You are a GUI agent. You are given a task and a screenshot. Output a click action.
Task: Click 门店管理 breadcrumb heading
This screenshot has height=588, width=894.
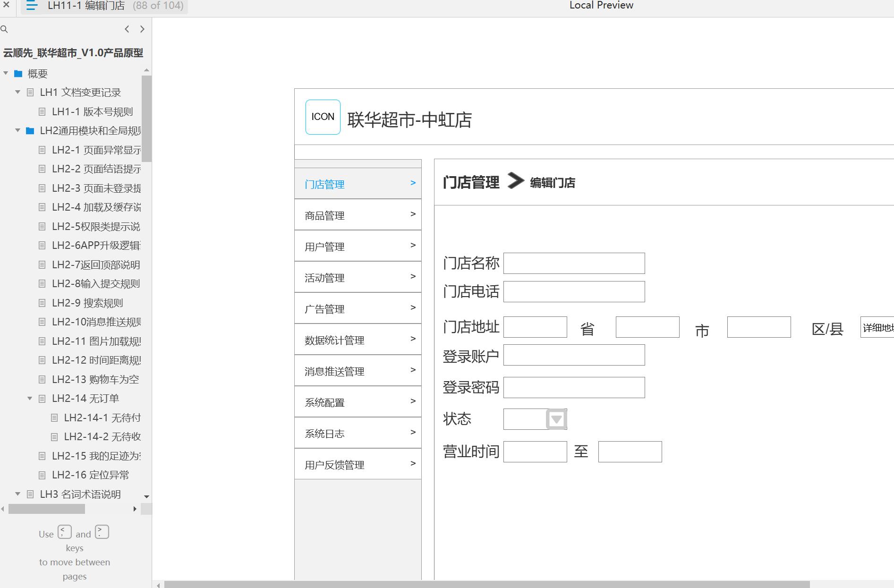[471, 182]
